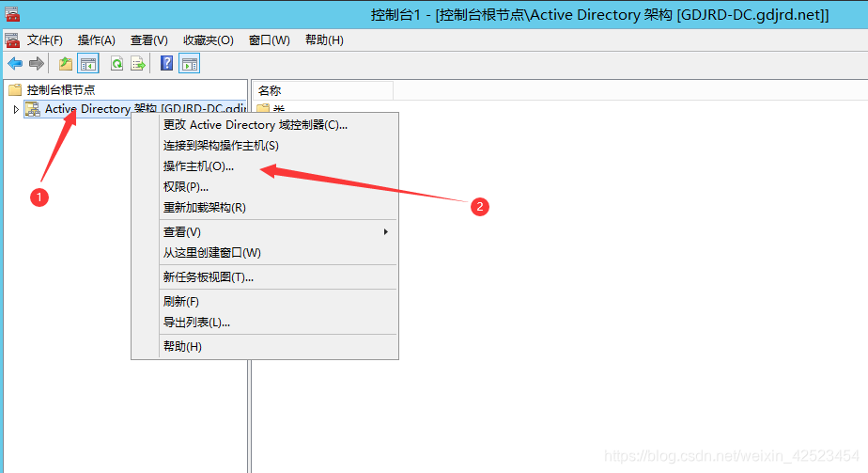Open the 窗口(W) menu
Screen dimensions: 868x473
pos(269,39)
